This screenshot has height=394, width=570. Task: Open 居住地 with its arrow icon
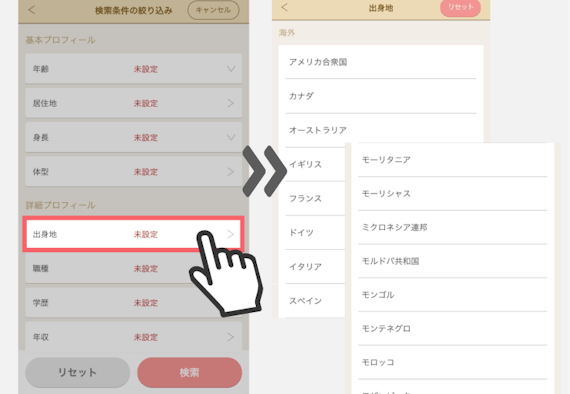pyautogui.click(x=230, y=103)
